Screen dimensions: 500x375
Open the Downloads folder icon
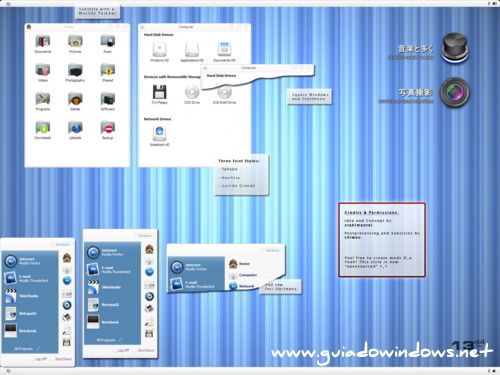[43, 128]
